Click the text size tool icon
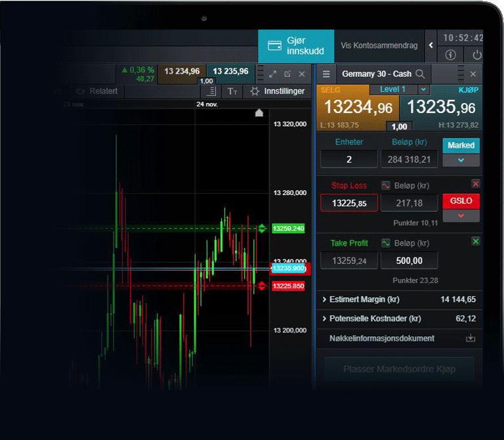Screen dimensions: 504x440 coord(232,91)
